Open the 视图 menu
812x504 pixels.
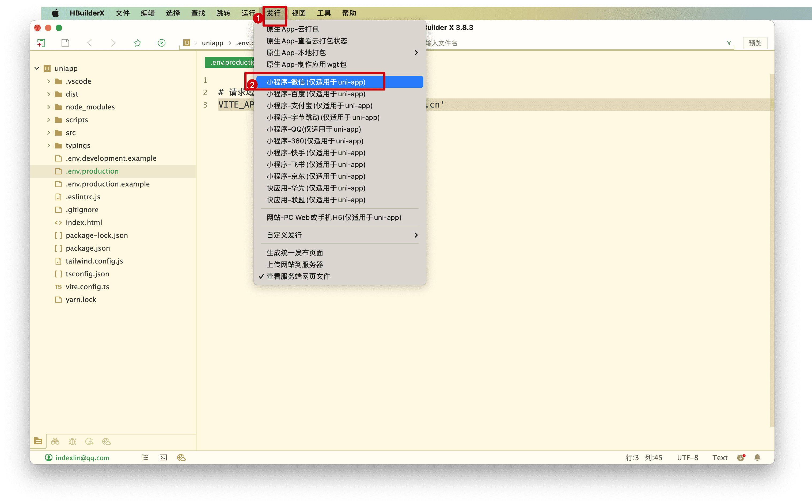299,13
